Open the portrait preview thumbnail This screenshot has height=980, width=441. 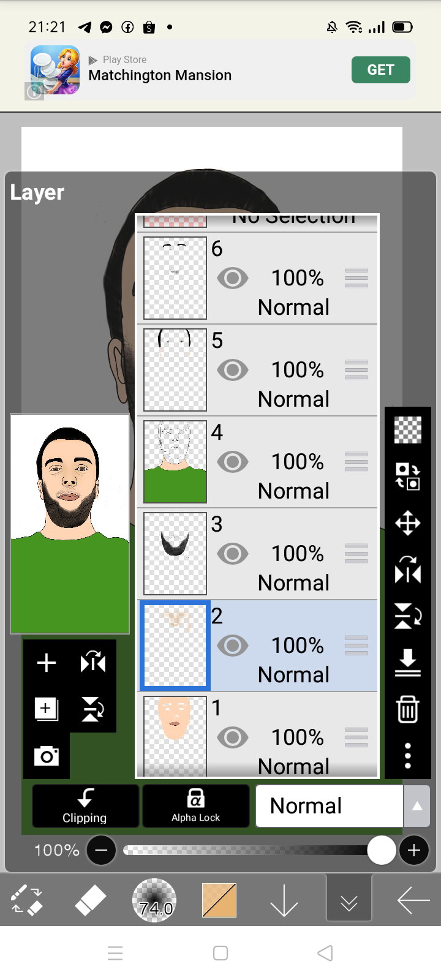[70, 524]
